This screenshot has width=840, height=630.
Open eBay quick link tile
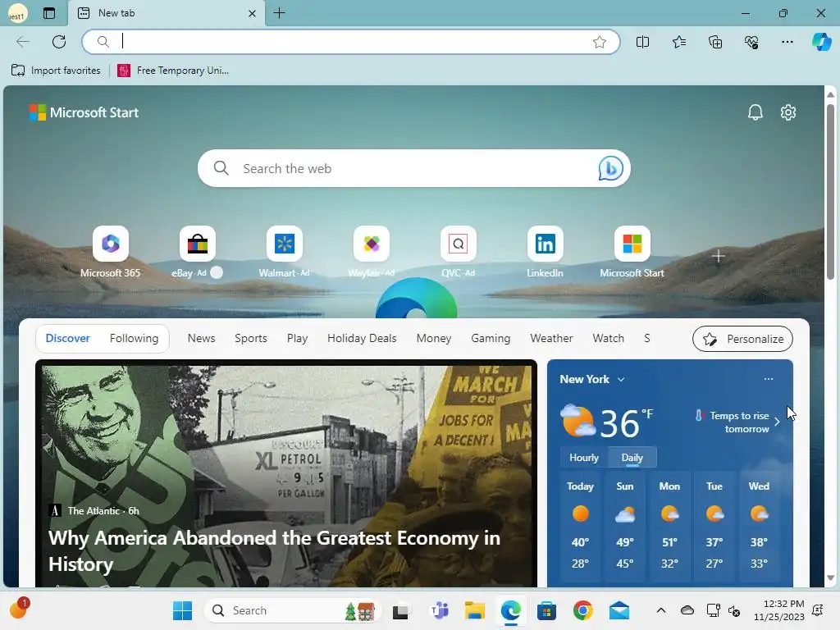[197, 252]
